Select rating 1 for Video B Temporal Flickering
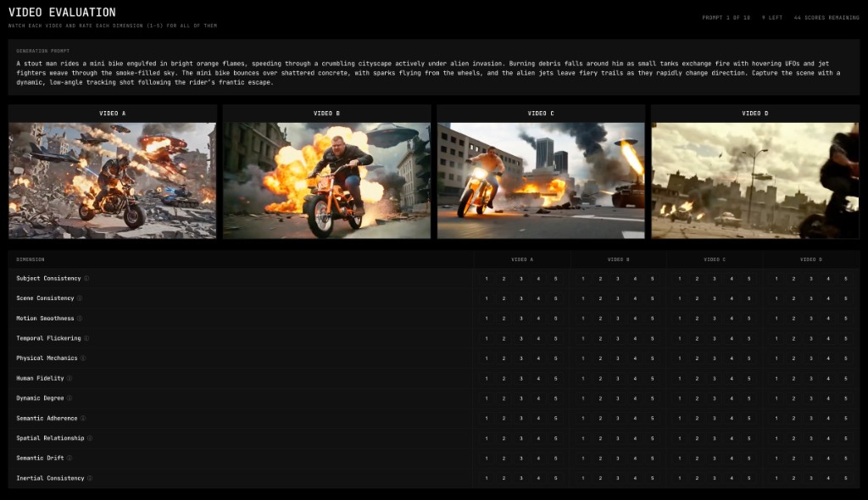Viewport: 868px width, 500px height. point(583,338)
